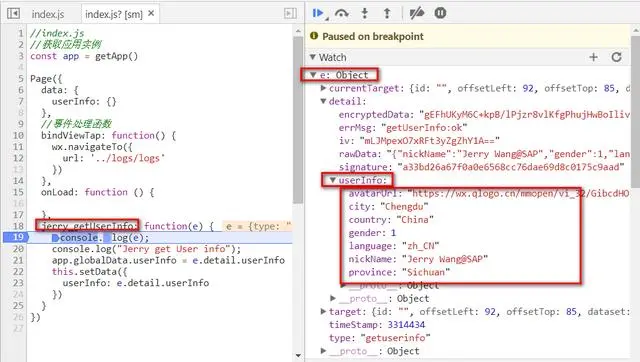Select the gender: 1 row
This screenshot has height=362, width=640.
(372, 233)
